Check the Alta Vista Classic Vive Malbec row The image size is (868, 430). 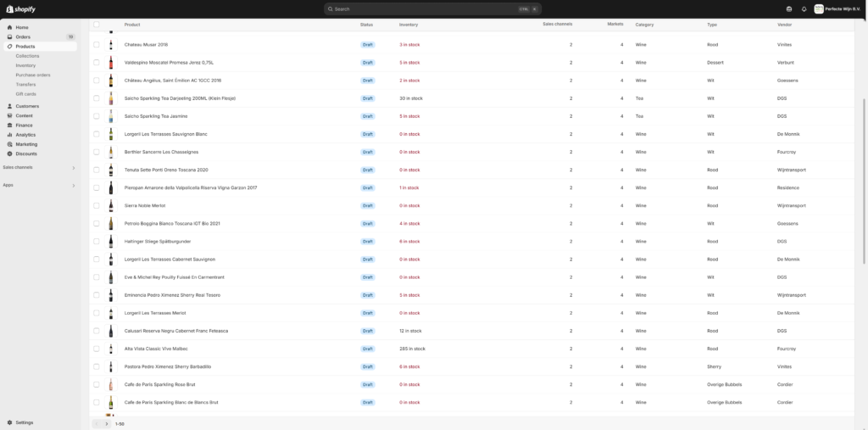pos(97,349)
